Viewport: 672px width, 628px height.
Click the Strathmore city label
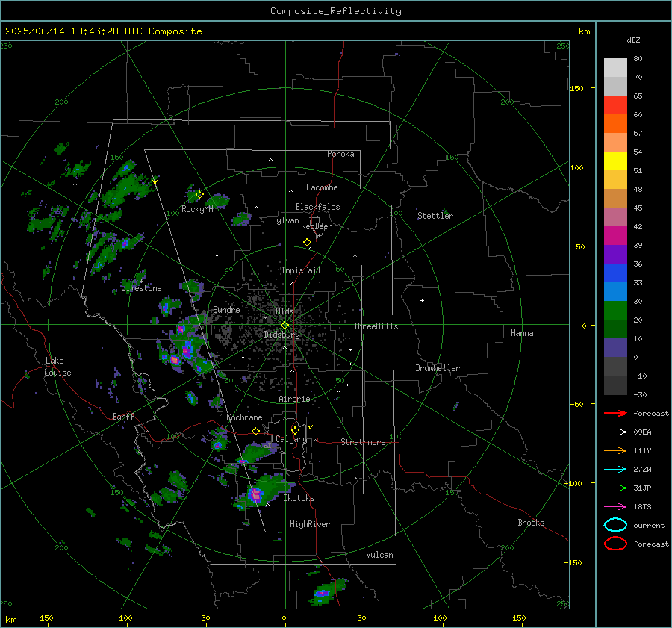point(363,442)
